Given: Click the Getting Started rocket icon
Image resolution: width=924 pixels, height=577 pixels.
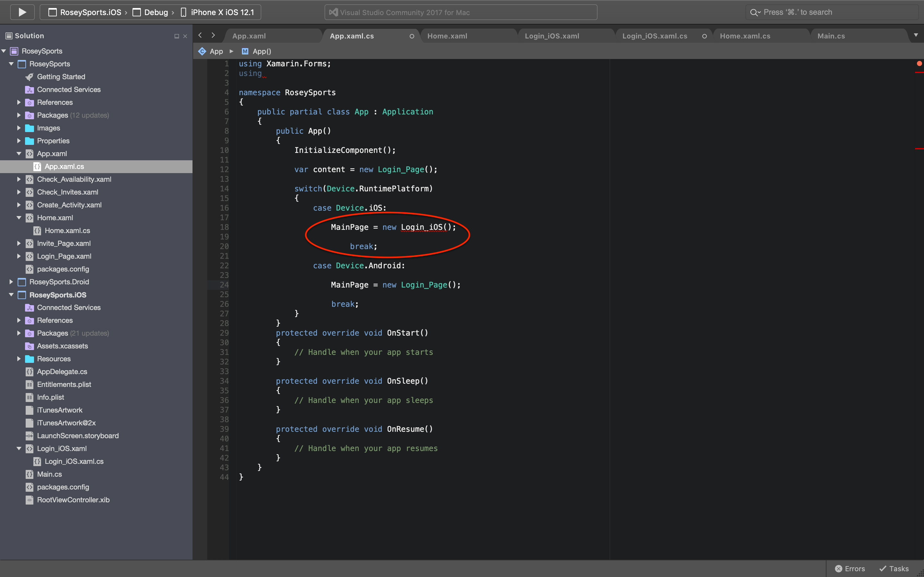Looking at the screenshot, I should 30,77.
